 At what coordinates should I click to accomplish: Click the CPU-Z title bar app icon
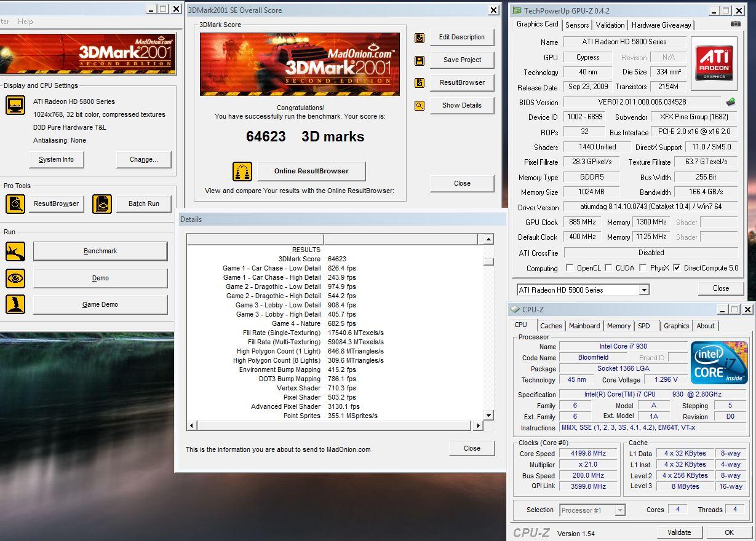514,310
